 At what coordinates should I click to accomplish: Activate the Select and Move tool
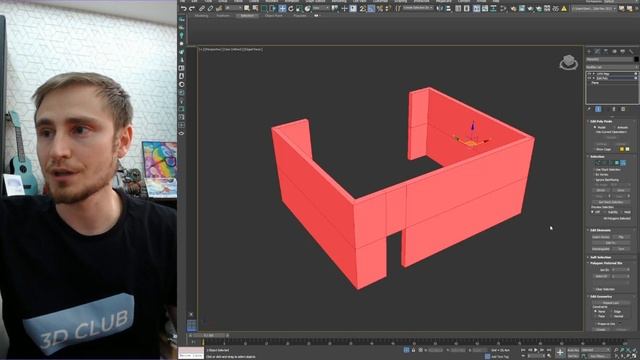(282, 9)
